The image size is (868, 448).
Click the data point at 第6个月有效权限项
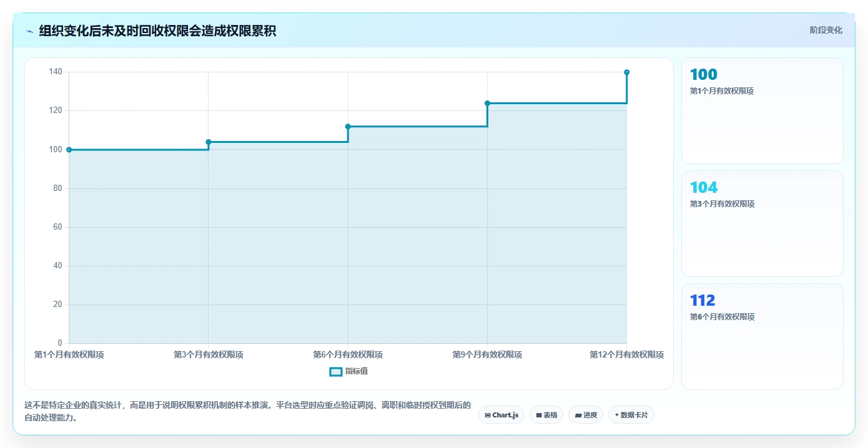pyautogui.click(x=348, y=127)
